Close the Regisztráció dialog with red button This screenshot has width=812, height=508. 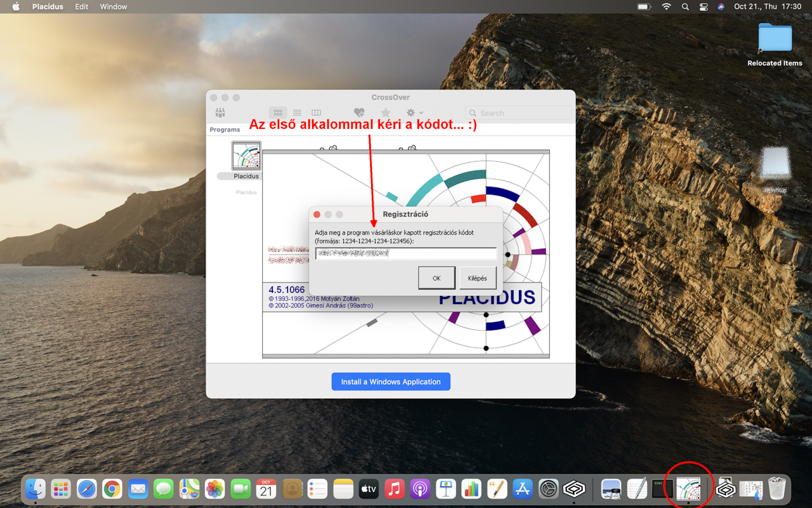point(317,215)
